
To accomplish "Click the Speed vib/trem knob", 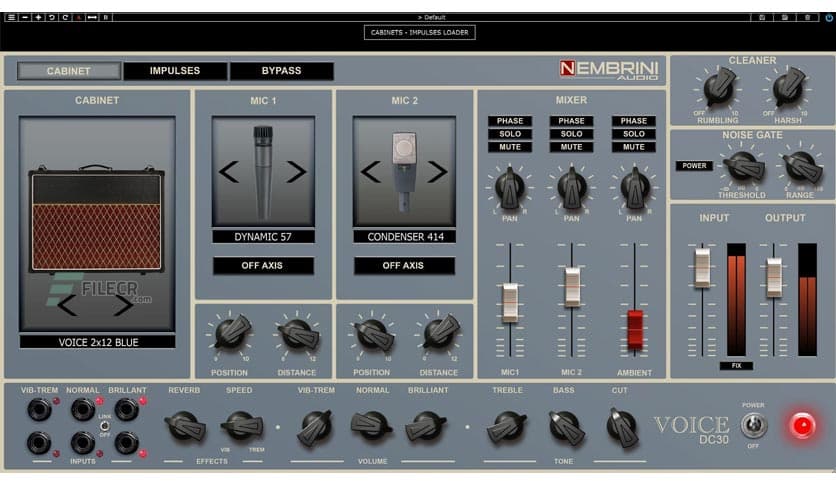I will [x=241, y=426].
